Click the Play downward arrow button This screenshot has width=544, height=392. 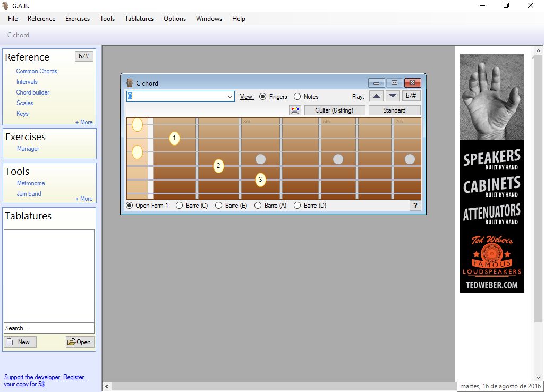tap(393, 96)
